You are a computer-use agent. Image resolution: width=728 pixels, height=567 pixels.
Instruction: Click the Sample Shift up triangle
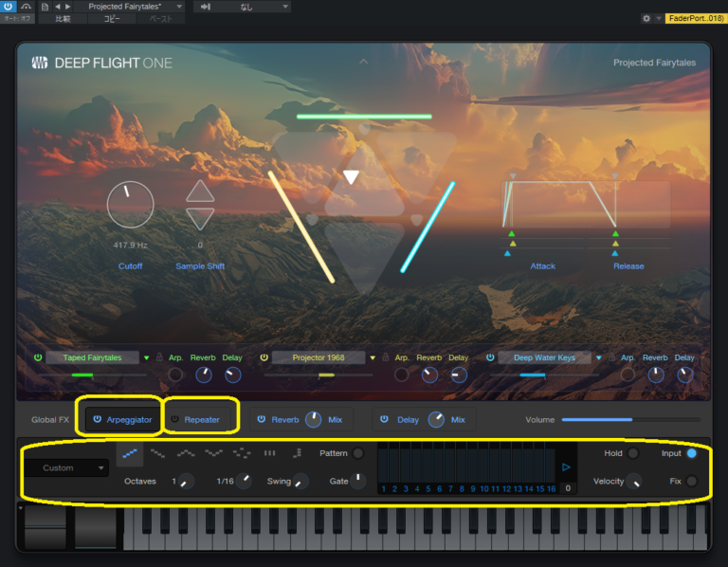click(200, 192)
